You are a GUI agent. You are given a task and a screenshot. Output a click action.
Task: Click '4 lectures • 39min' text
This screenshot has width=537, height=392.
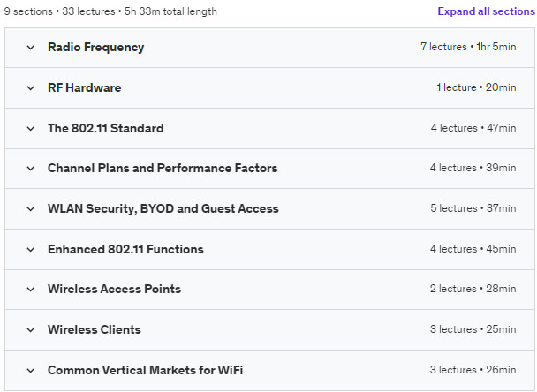click(473, 168)
